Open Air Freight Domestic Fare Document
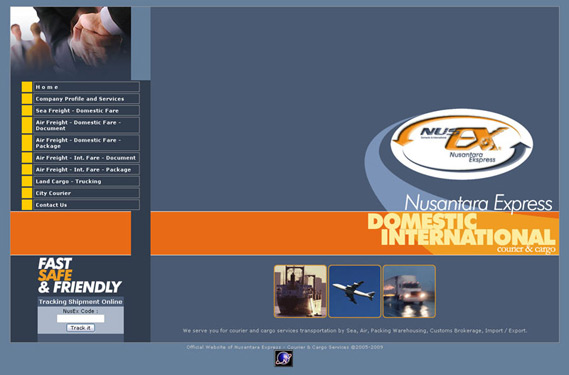The width and height of the screenshot is (569, 375). [x=86, y=125]
